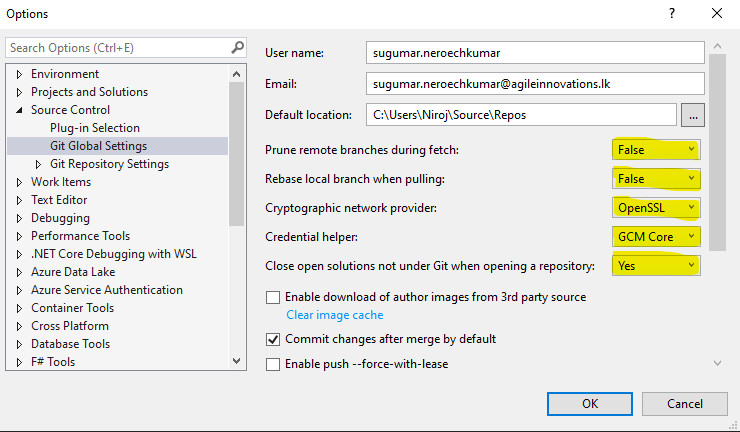This screenshot has width=740, height=432.
Task: Click the options tree scrollbar down arrow
Action: 237,361
